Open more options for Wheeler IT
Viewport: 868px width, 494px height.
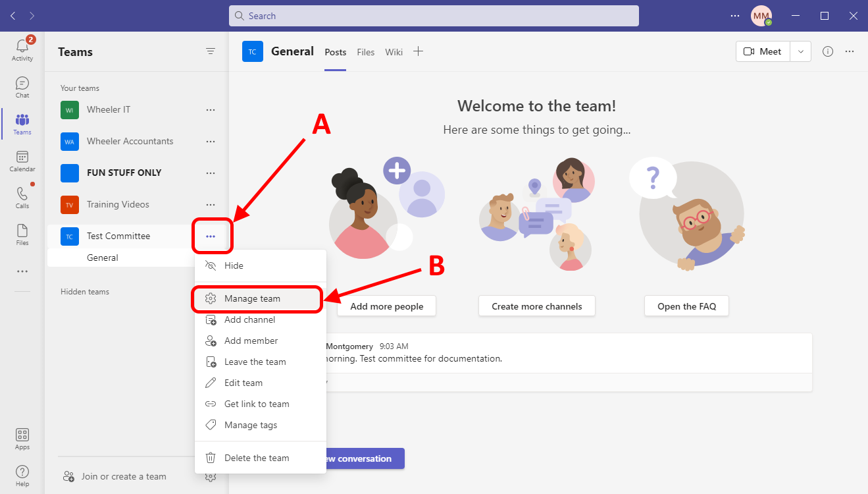(x=211, y=110)
